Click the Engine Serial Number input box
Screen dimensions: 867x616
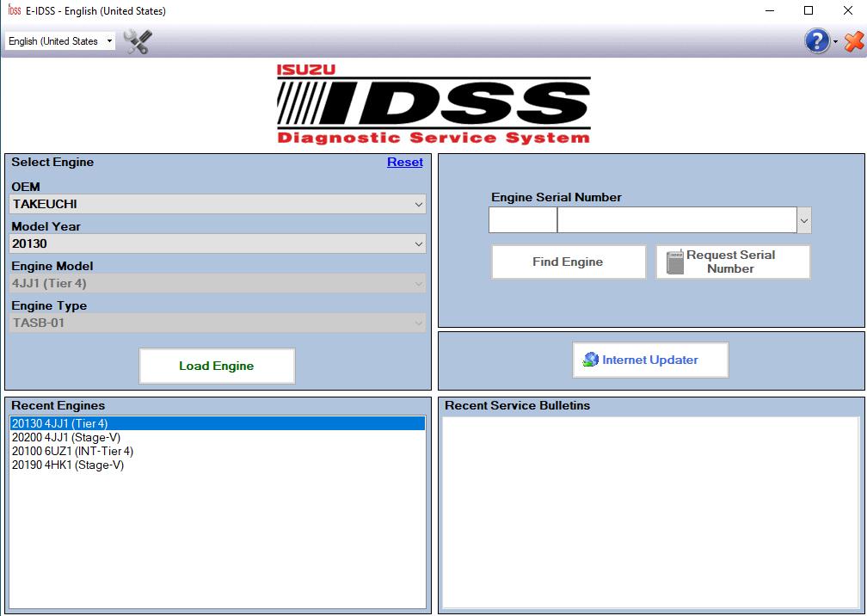pyautogui.click(x=521, y=220)
